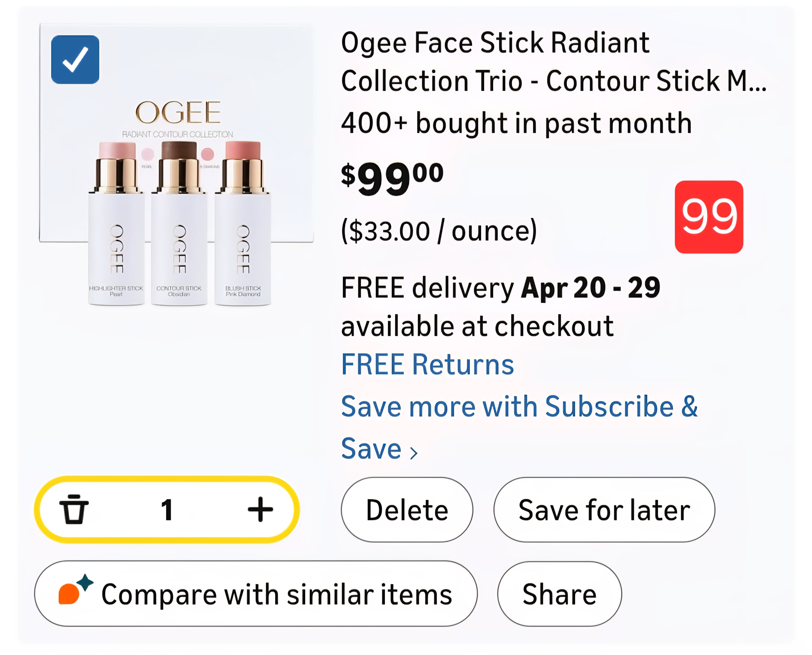Click the quantity number 1
812x655 pixels.
(167, 510)
